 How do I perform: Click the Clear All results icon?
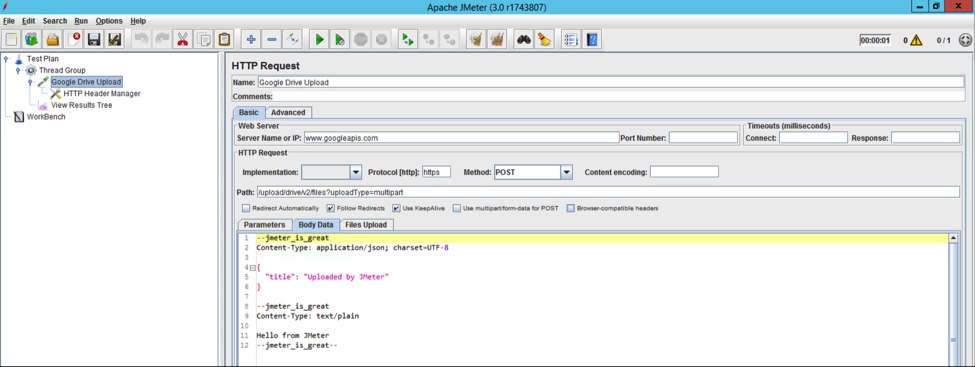497,40
